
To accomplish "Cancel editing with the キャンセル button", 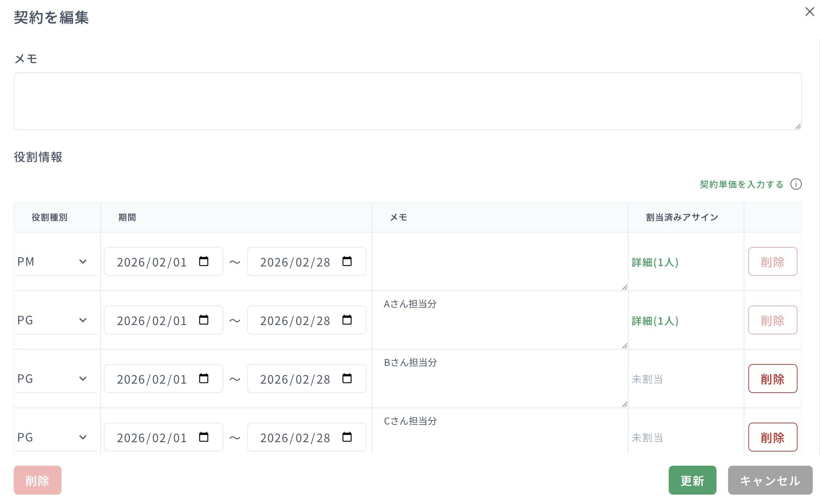I will 770,480.
